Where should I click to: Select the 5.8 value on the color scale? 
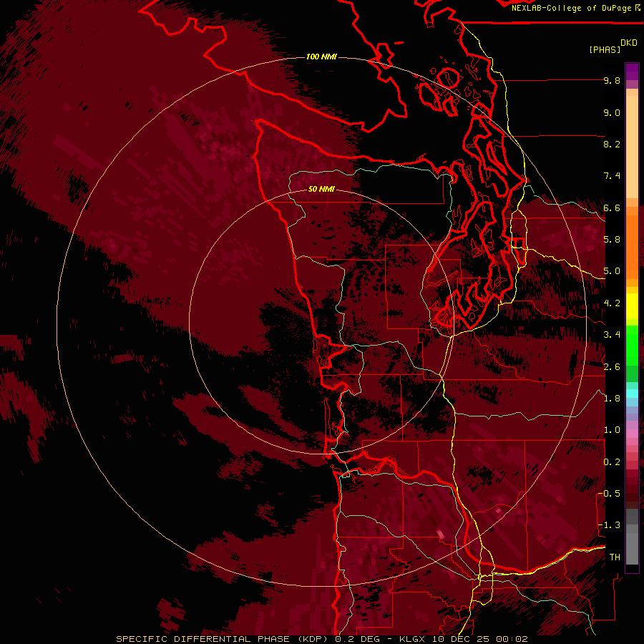click(x=612, y=240)
